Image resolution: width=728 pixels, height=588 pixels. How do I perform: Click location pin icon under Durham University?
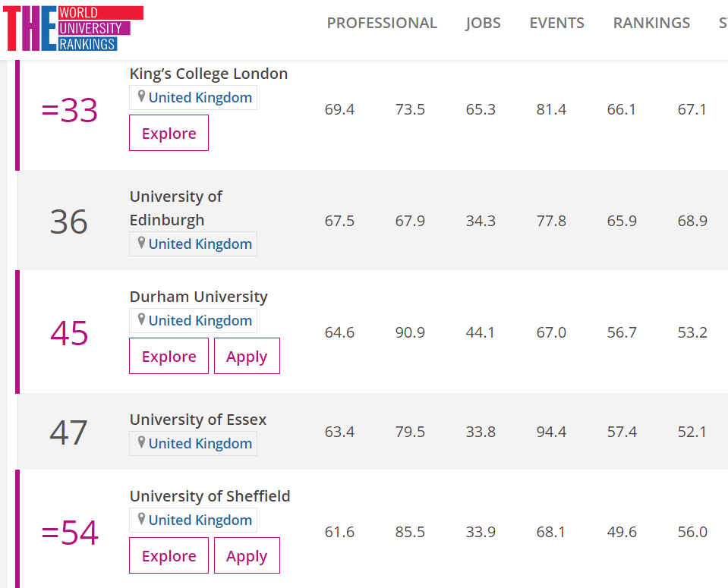coord(141,320)
